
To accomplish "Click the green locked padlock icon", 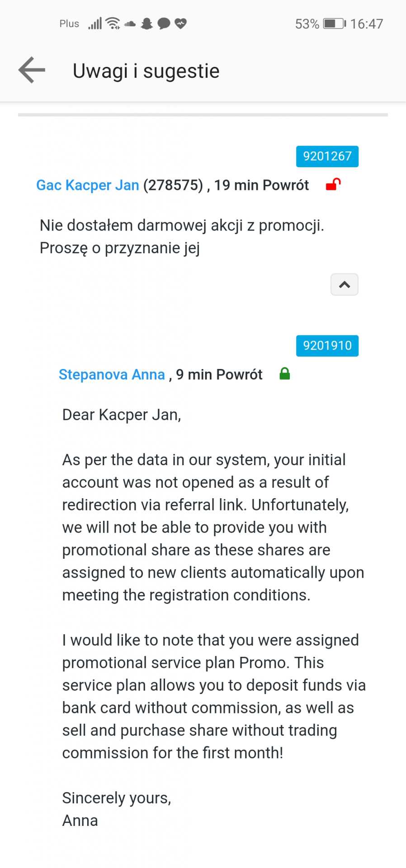I will (284, 374).
